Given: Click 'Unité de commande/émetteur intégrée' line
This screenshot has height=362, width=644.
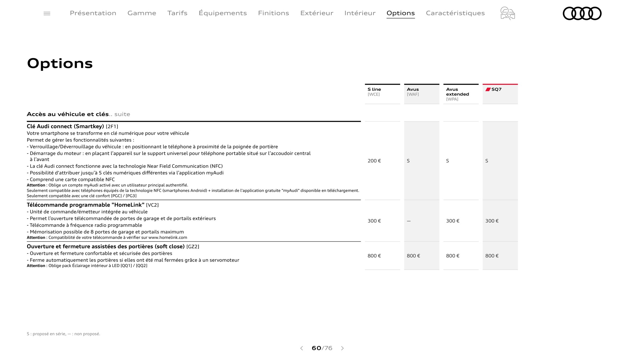Looking at the screenshot, I should (x=87, y=212).
